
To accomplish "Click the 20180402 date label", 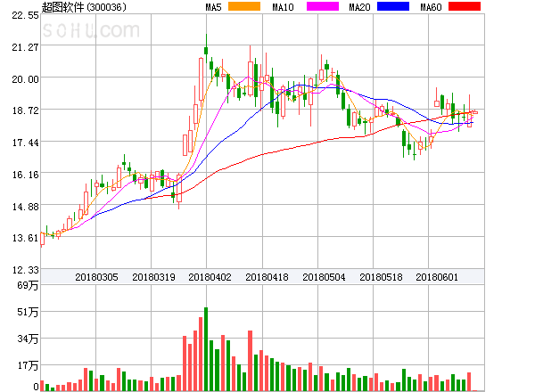I will coord(210,277).
